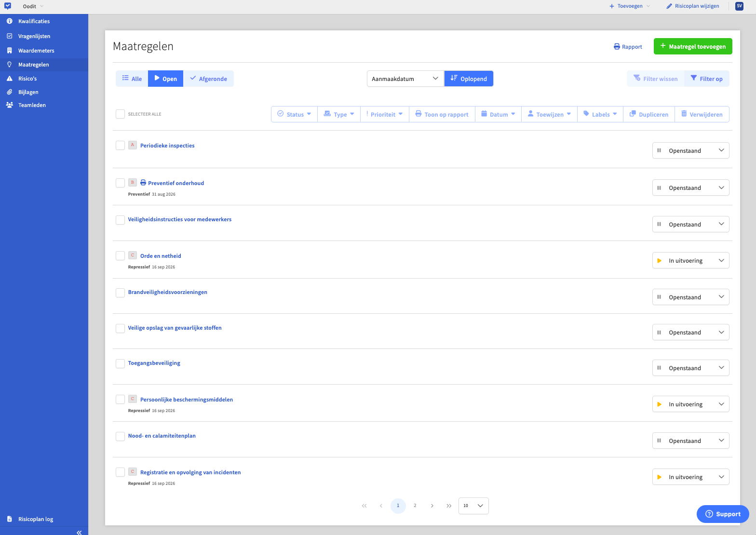Click priority badge A on Periodieke inspecties
Viewport: 756px width, 535px height.
pyautogui.click(x=133, y=145)
